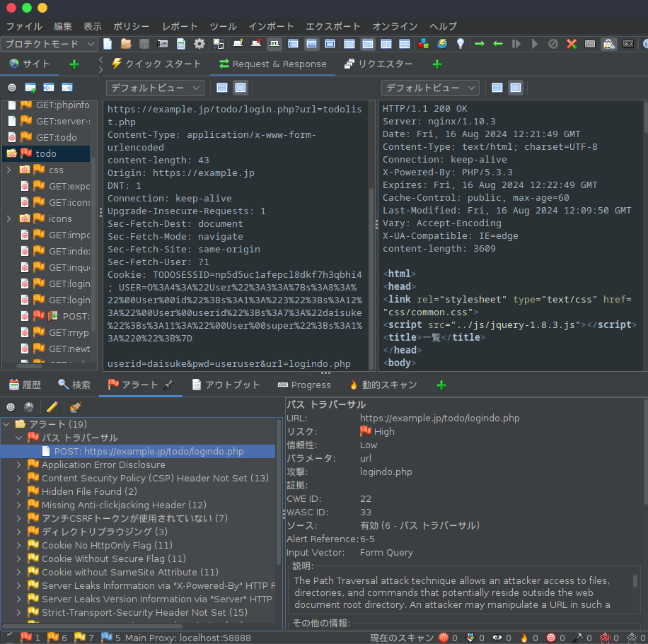Add a custom breakpoint via red-X-plus icon

coord(572,44)
